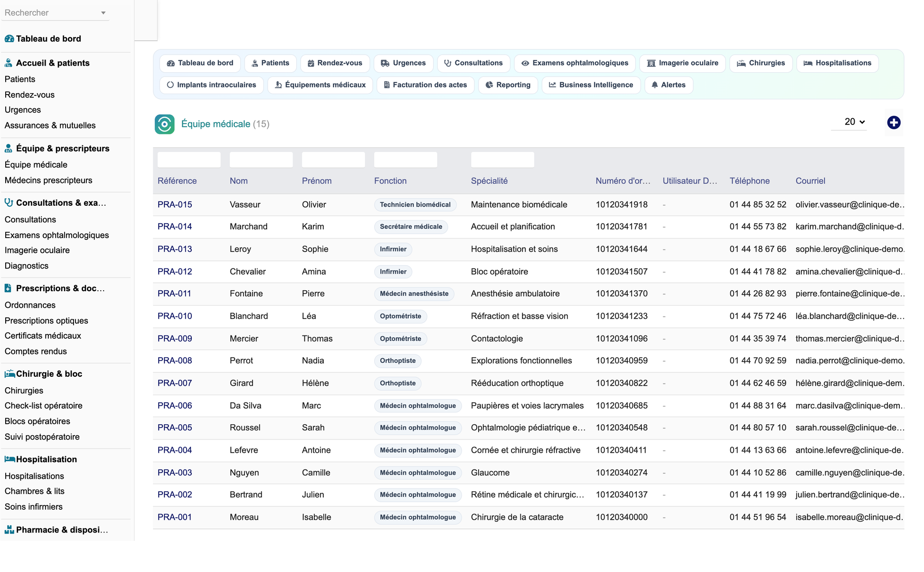Screen dimensions: 924x572
Task: Click the Secrétaire médicale badge for Marchand
Action: click(x=411, y=227)
